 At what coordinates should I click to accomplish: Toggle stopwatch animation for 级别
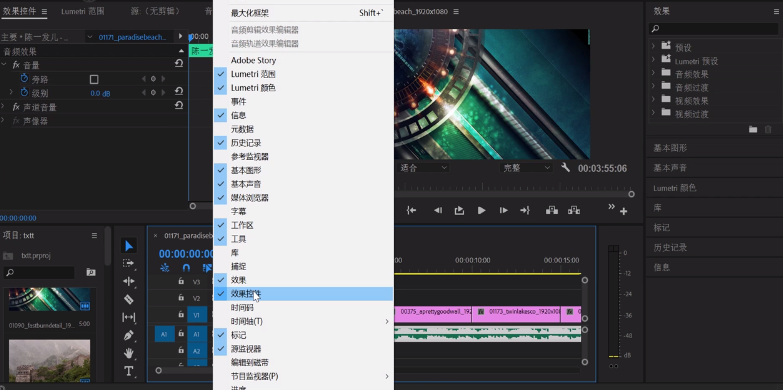(24, 92)
